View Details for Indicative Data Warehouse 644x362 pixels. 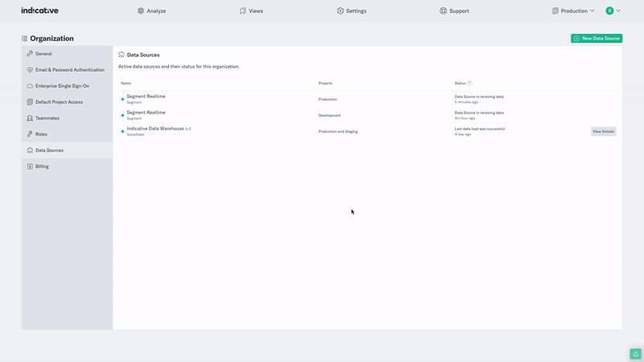(603, 131)
